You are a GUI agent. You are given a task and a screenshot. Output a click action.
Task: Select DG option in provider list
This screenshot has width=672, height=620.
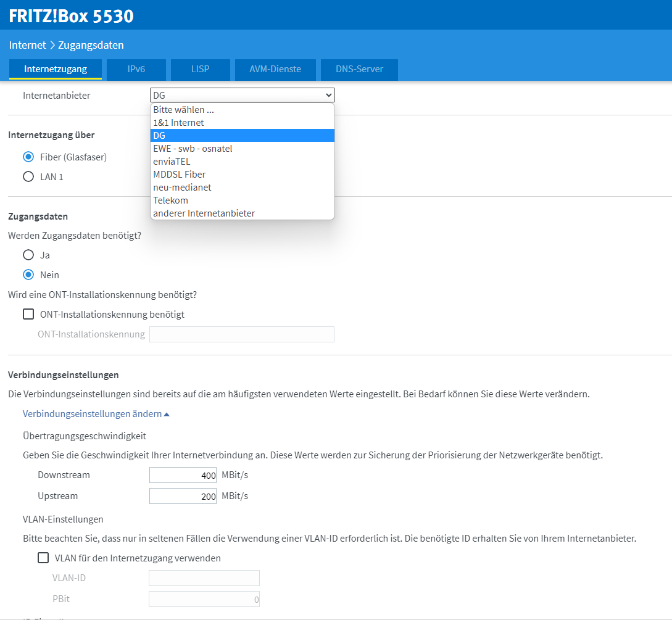click(x=242, y=135)
